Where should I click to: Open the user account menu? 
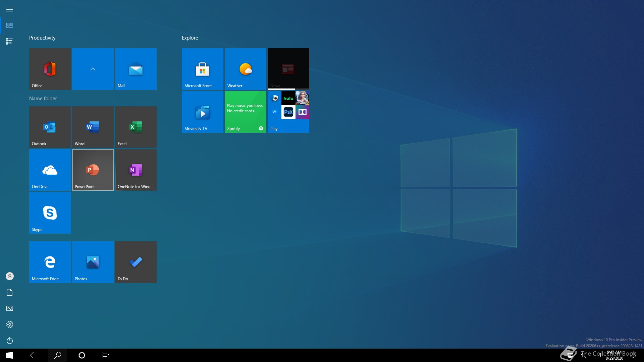point(10,276)
